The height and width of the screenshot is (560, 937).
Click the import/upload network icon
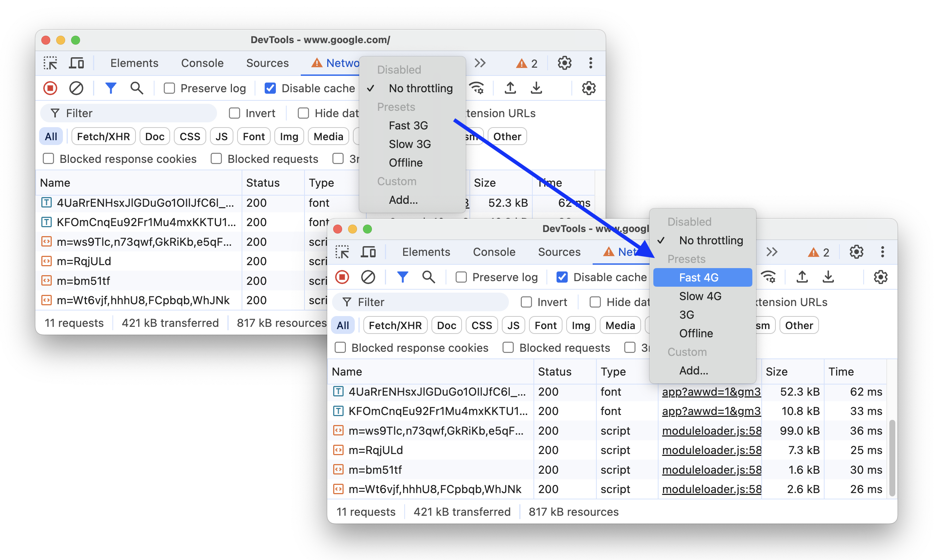point(798,278)
